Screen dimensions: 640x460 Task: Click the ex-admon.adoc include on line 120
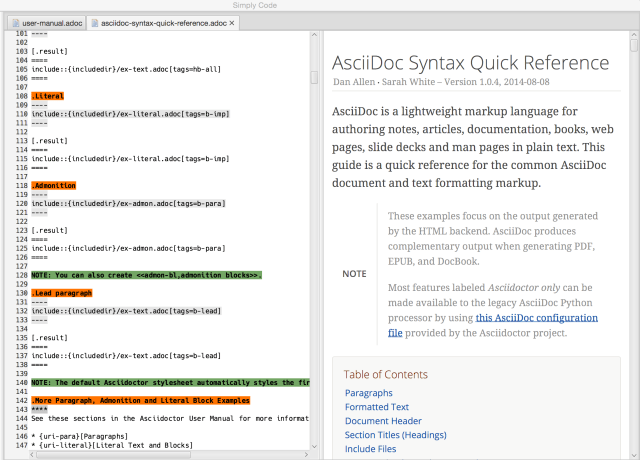click(129, 203)
